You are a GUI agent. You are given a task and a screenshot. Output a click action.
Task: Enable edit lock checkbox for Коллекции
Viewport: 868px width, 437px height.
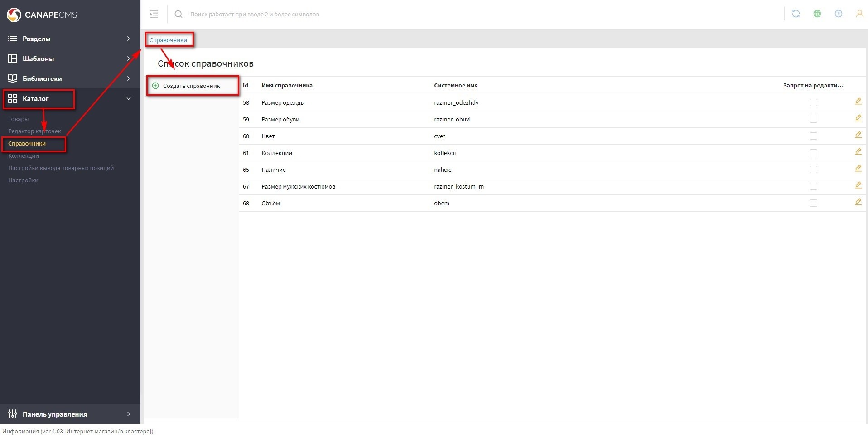coord(813,153)
